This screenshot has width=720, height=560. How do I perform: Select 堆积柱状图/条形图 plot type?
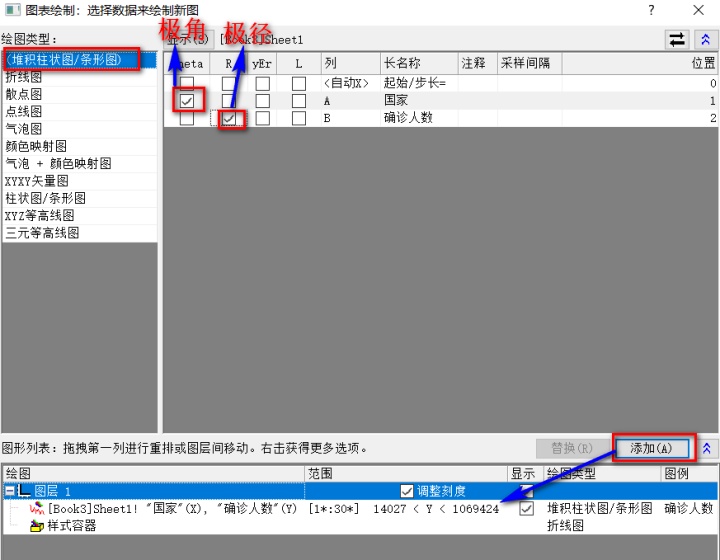point(79,60)
